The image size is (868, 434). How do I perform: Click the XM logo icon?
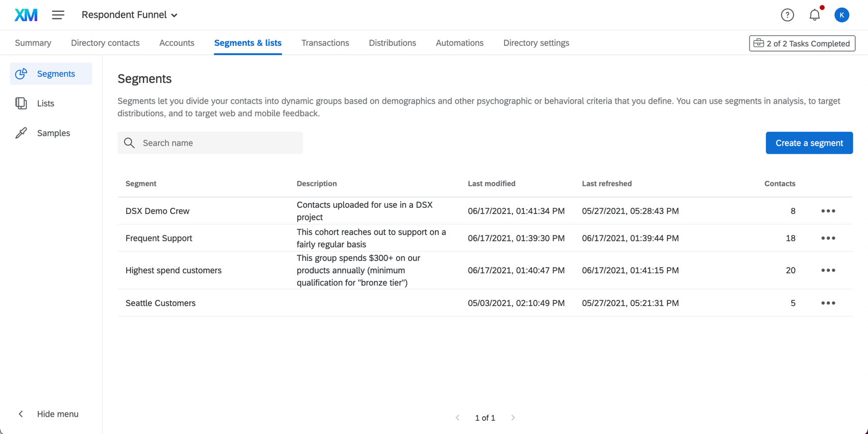pyautogui.click(x=26, y=15)
